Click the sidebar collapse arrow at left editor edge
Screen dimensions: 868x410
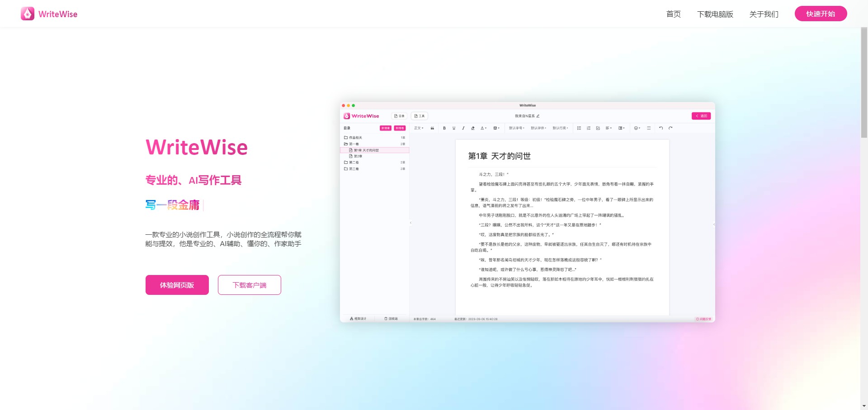[x=410, y=223]
